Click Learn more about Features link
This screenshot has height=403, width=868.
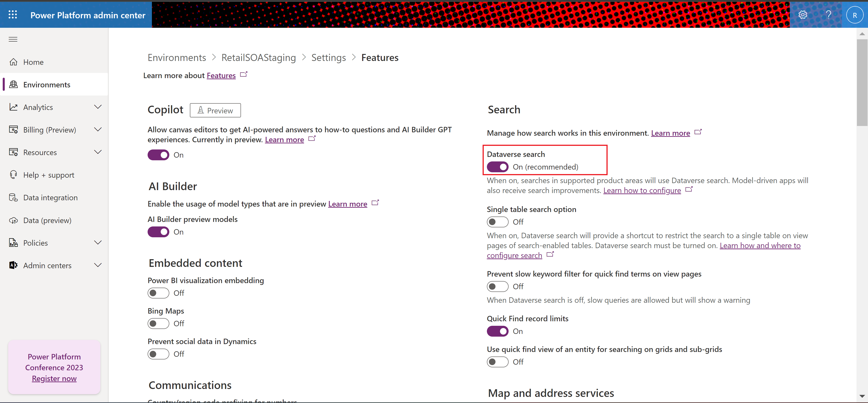click(221, 75)
